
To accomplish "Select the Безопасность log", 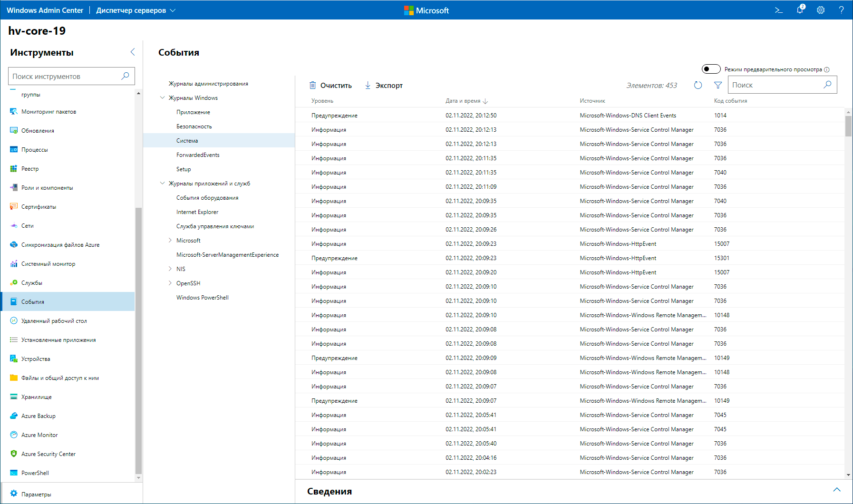I will click(194, 126).
